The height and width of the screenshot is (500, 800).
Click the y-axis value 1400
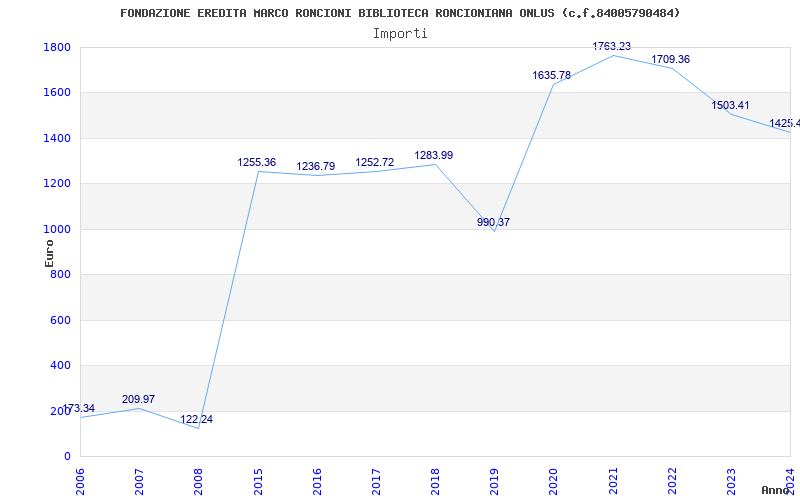point(58,138)
